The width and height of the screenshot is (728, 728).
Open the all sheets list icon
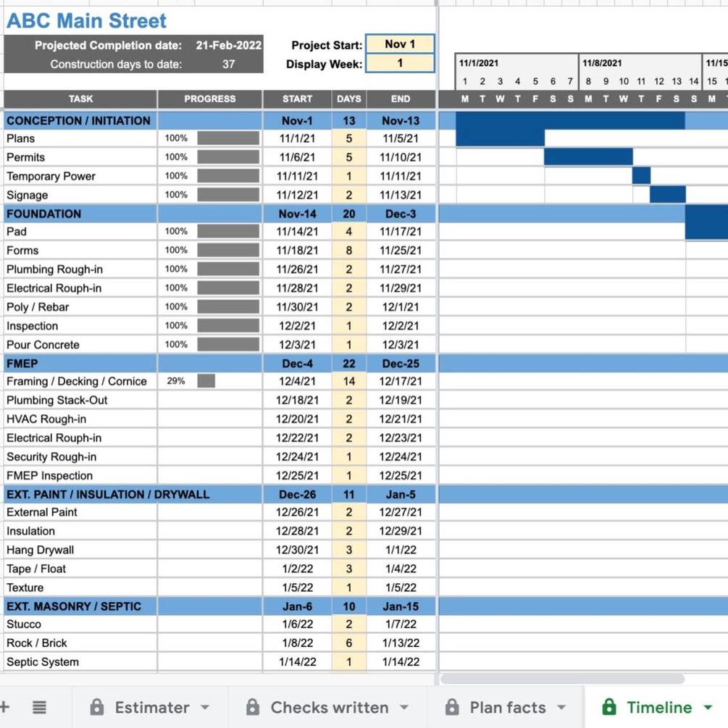point(39,707)
